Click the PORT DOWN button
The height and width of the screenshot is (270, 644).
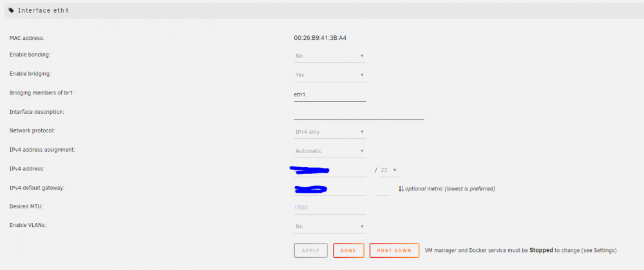(x=394, y=250)
